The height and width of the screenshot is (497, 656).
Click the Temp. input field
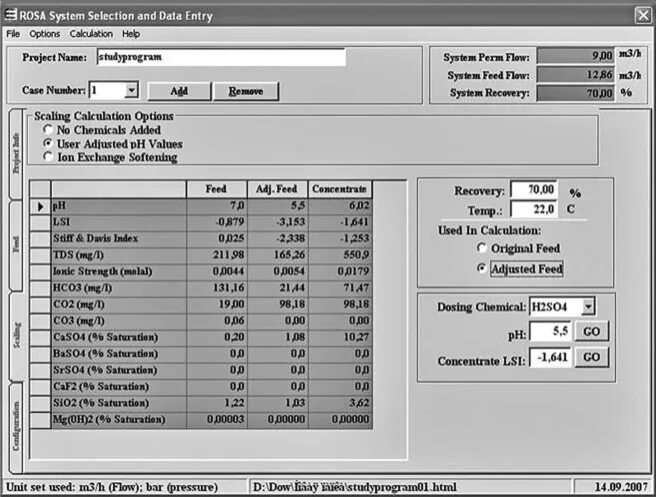pos(534,209)
